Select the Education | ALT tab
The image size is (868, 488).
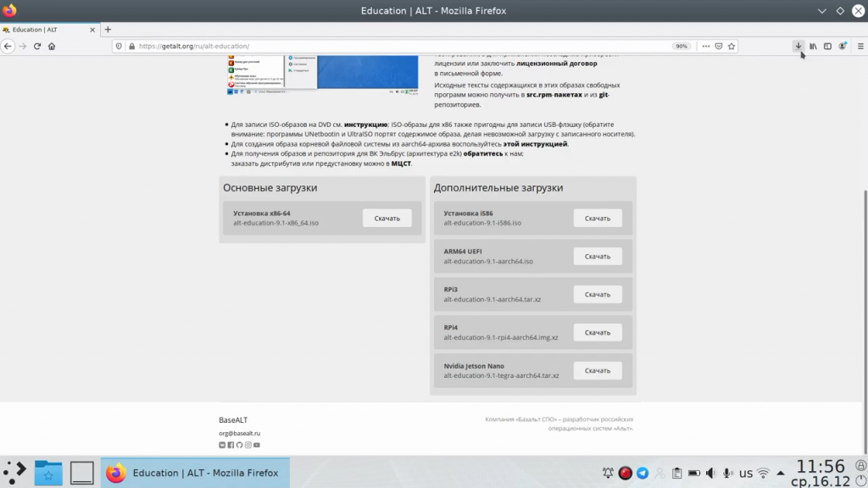[x=48, y=30]
